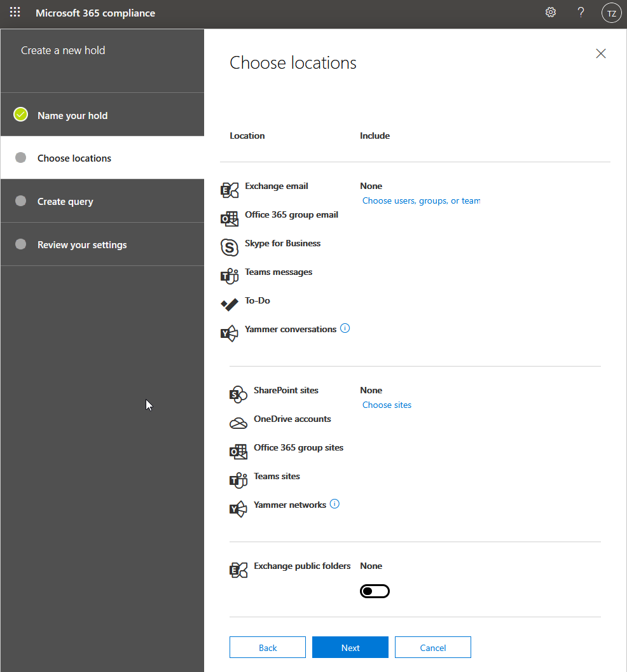Enable the Exchange public folders toggle

pos(375,591)
